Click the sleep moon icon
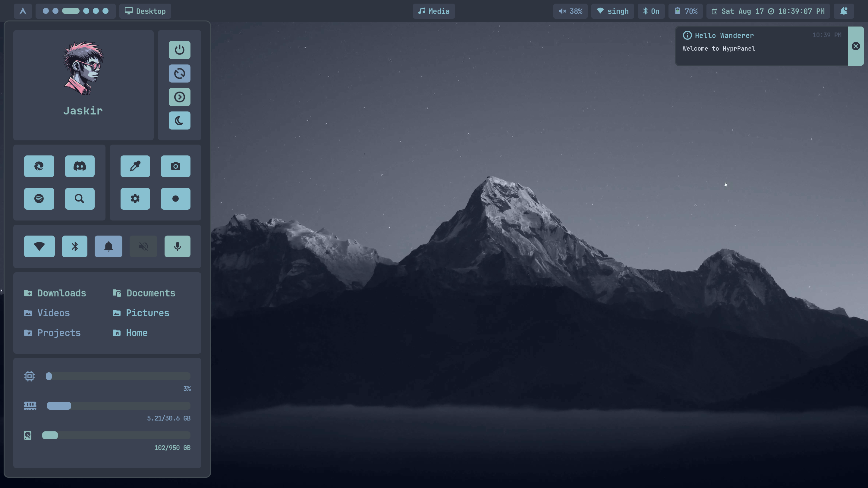868x488 pixels. pos(179,120)
